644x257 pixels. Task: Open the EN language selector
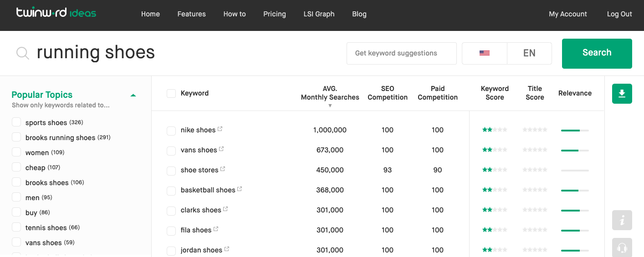[529, 53]
